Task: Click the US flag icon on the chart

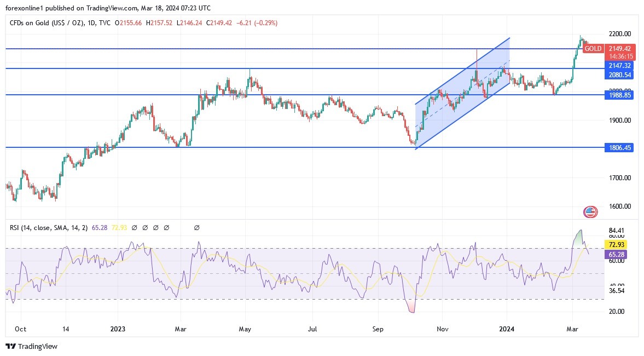Action: pos(590,211)
